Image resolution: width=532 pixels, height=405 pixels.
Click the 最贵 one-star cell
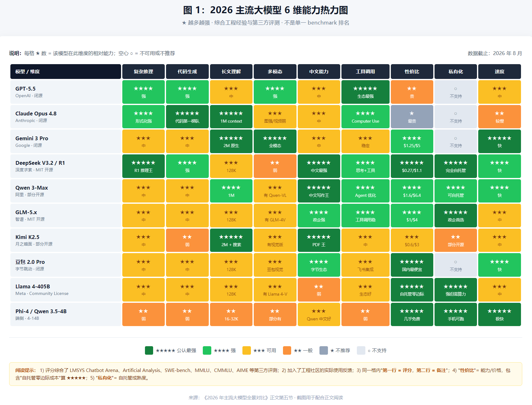coord(412,117)
